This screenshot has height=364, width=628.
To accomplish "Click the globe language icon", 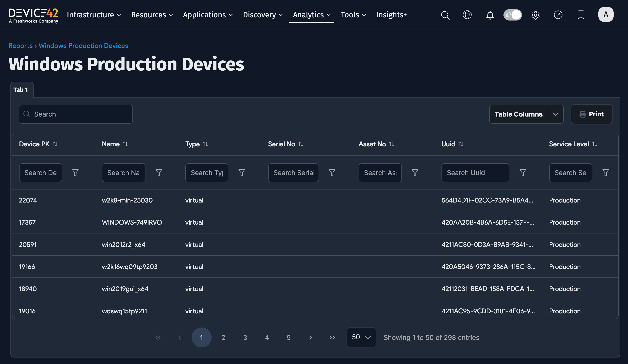I will point(467,15).
